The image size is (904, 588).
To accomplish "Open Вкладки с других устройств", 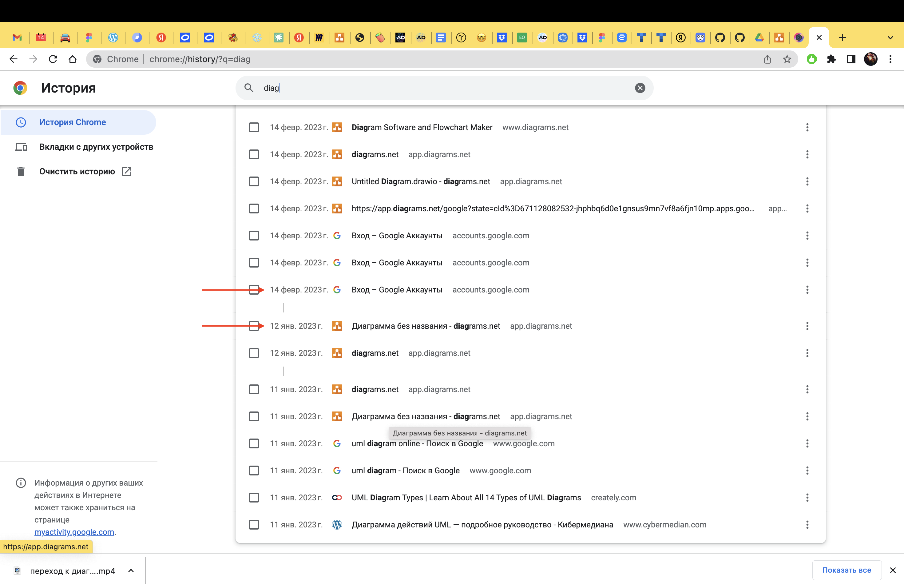I will [97, 147].
